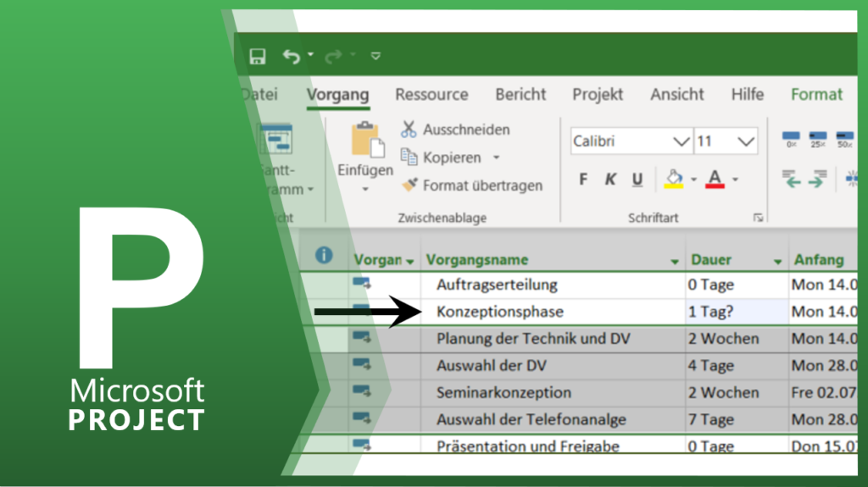
Task: Click the outdent task green left arrow
Action: (x=791, y=180)
